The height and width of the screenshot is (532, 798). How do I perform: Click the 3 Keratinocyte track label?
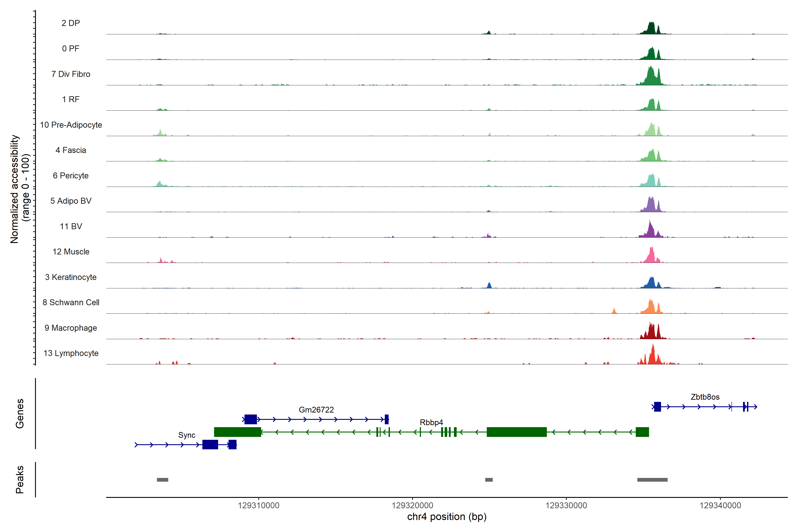(x=70, y=277)
